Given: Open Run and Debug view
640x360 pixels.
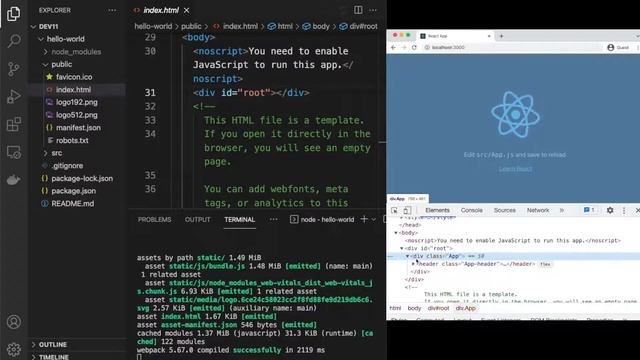Looking at the screenshot, I should click(13, 96).
